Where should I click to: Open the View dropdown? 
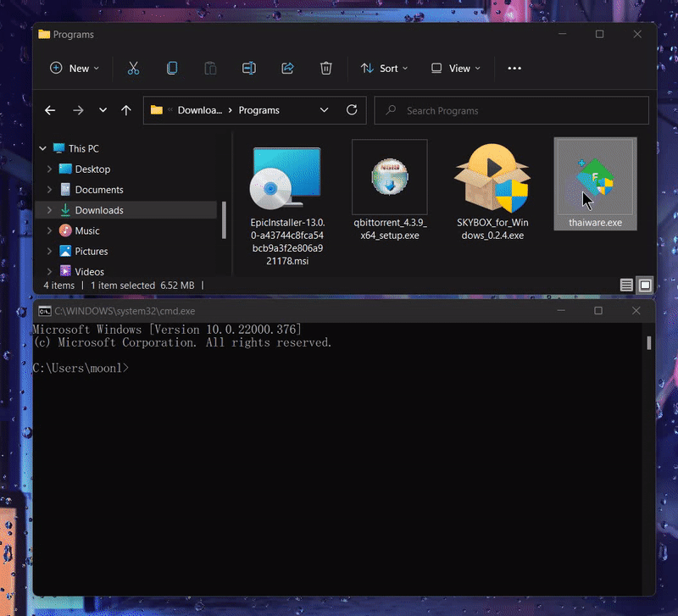[456, 69]
